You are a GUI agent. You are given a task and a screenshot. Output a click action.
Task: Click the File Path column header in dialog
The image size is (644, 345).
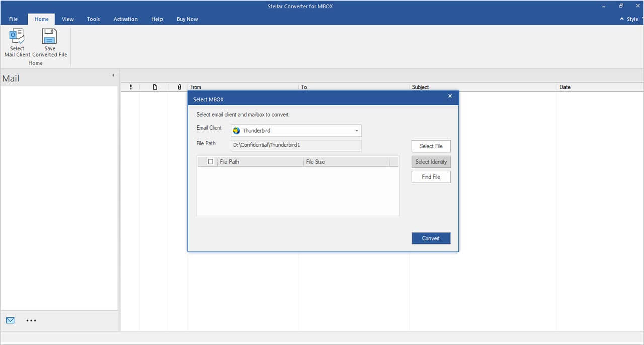tap(261, 162)
